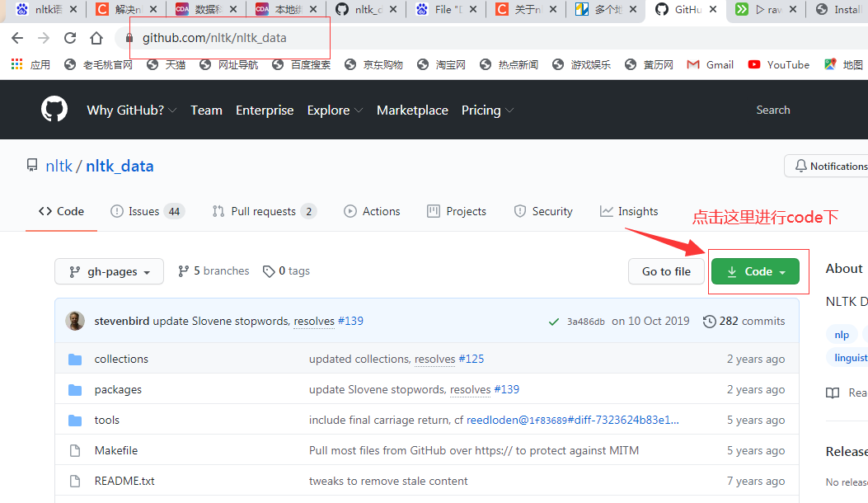Click the GitHub octocat logo

[x=54, y=109]
